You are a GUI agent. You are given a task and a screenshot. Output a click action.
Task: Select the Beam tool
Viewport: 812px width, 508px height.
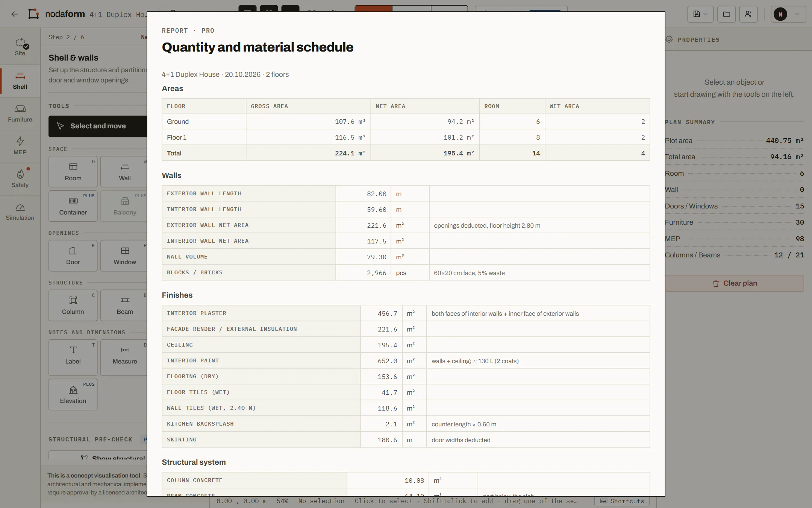click(124, 305)
